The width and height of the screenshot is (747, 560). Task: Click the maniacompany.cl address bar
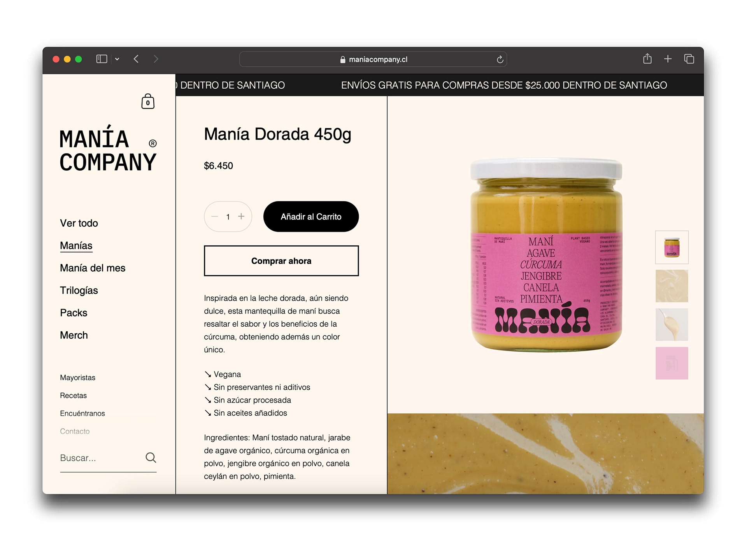coord(373,59)
